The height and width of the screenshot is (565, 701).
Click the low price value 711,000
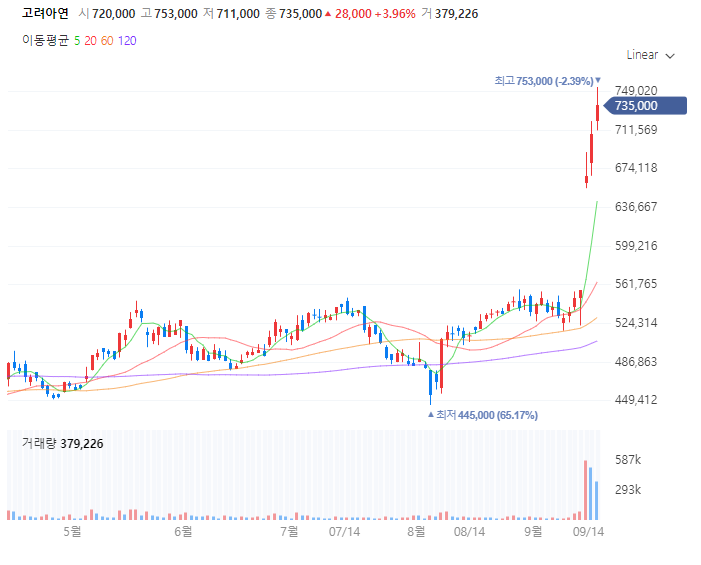pos(238,14)
